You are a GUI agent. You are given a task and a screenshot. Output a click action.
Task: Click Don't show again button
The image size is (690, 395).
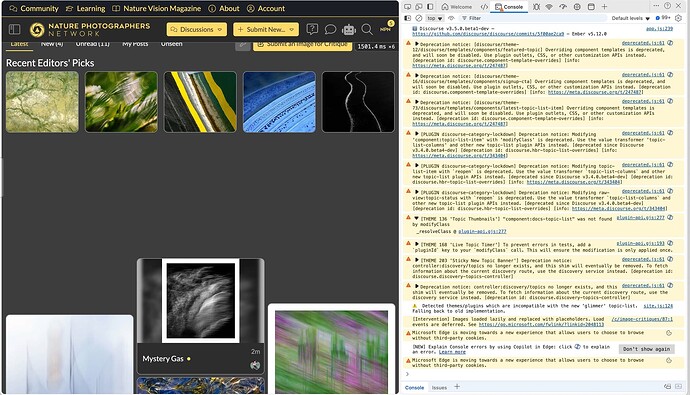pos(646,349)
